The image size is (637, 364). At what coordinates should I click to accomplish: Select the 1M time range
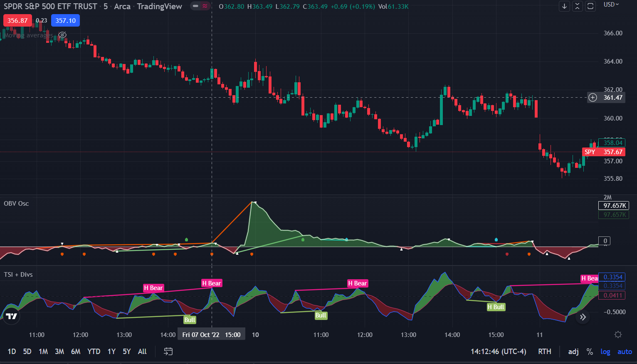click(43, 352)
